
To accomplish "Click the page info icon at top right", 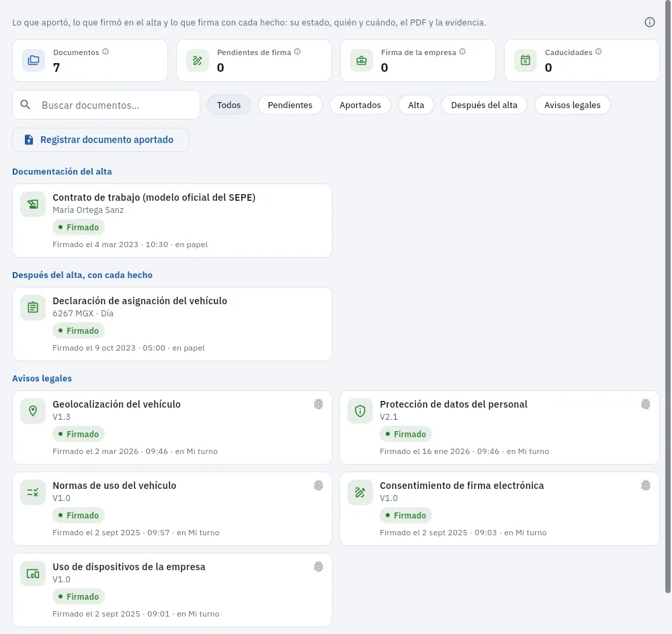I will [650, 22].
